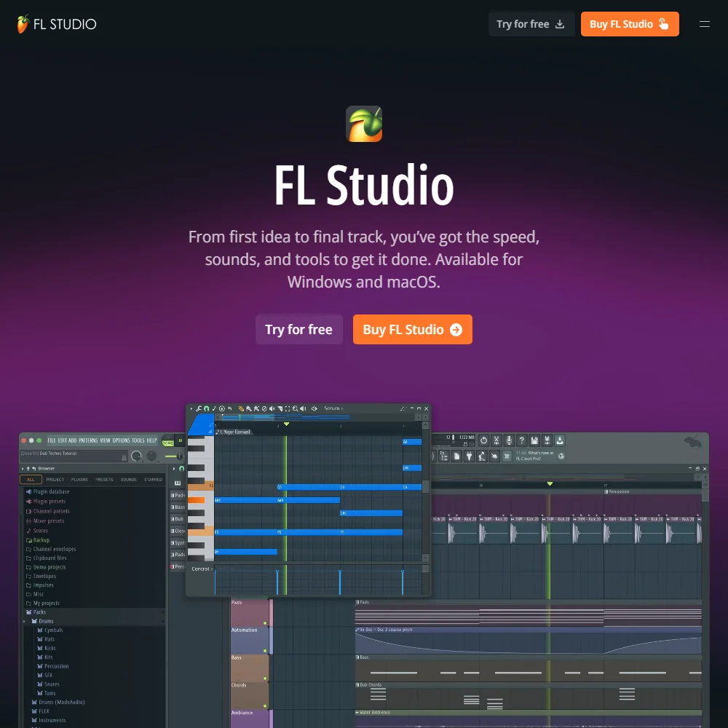
Task: Click the question mark help icon
Action: tap(522, 440)
